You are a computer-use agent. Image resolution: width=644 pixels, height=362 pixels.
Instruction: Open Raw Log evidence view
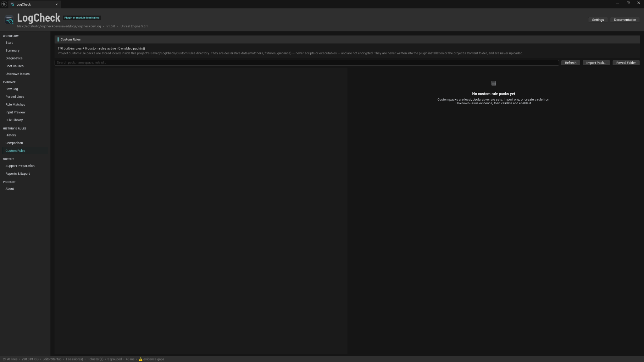pos(25,89)
